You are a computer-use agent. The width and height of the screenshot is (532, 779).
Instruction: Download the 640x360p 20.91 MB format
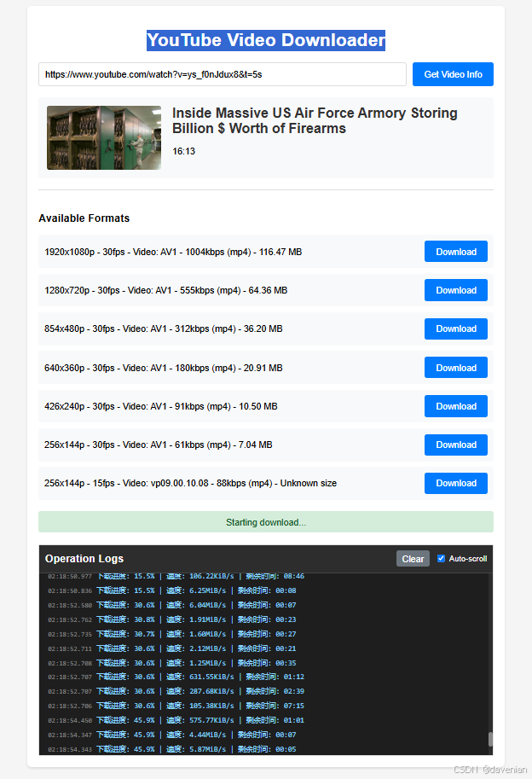[x=455, y=368]
